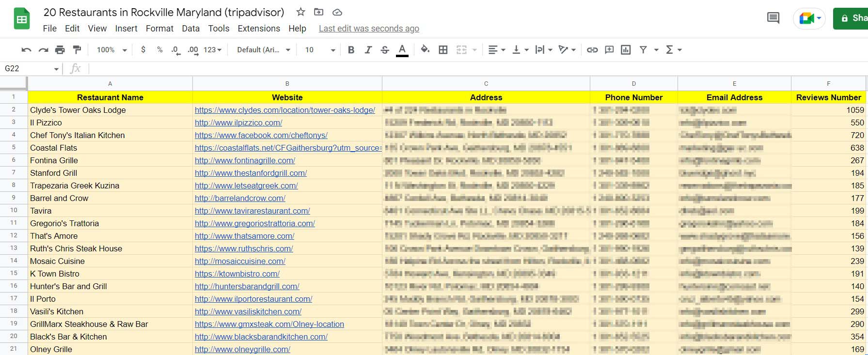This screenshot has width=868, height=355.
Task: Create a filter with funnel icon
Action: click(643, 49)
